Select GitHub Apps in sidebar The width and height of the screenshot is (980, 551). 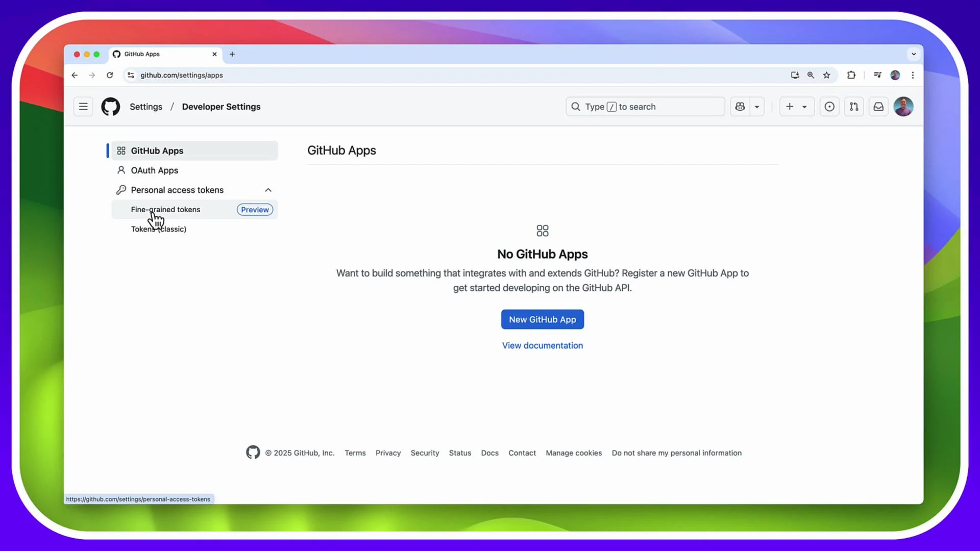coord(194,151)
